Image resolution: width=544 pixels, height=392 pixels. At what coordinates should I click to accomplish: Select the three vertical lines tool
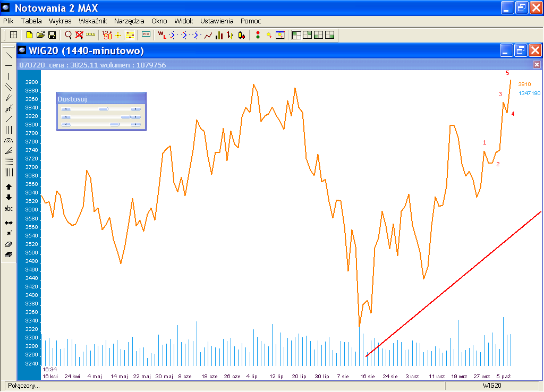pyautogui.click(x=8, y=130)
